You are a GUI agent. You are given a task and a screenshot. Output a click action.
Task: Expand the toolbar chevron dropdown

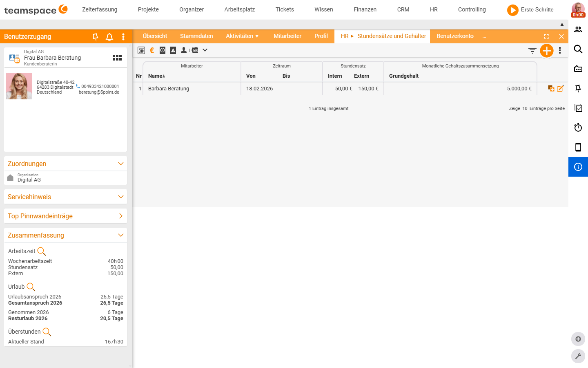click(x=205, y=50)
